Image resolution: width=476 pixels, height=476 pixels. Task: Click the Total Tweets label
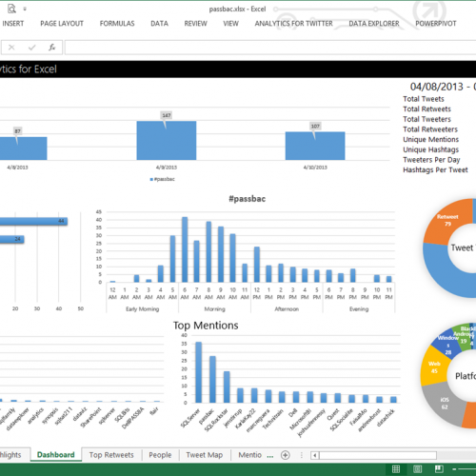(x=424, y=99)
